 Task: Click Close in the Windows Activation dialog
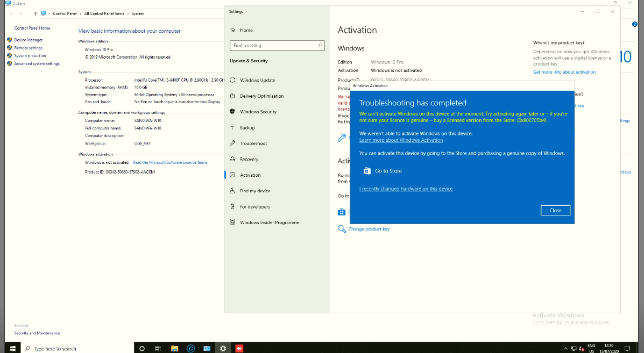[x=555, y=210]
